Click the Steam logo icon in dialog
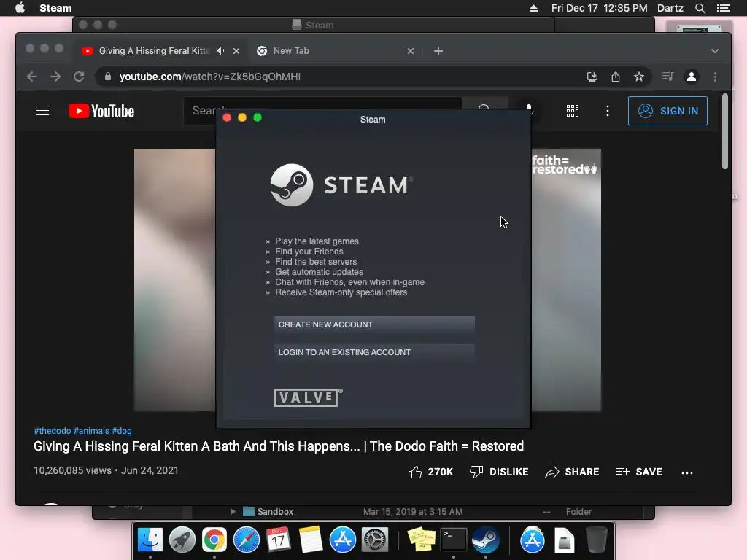The height and width of the screenshot is (560, 747). click(292, 184)
